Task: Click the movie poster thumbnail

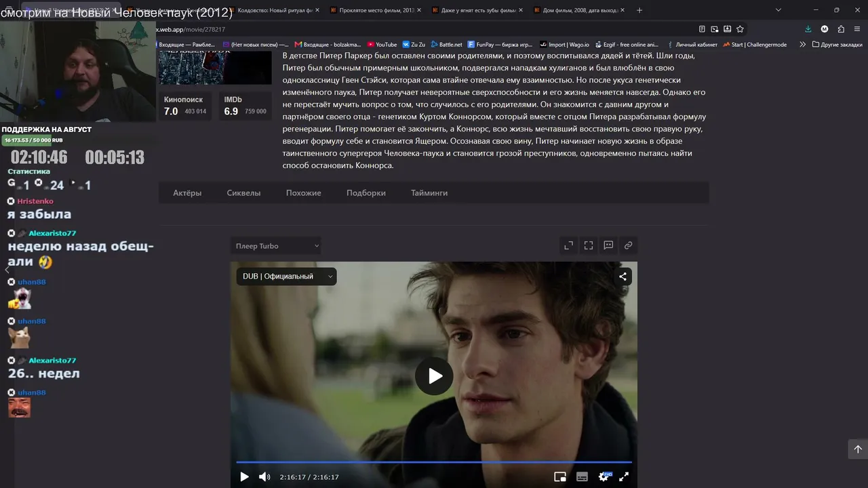Action: click(215, 68)
